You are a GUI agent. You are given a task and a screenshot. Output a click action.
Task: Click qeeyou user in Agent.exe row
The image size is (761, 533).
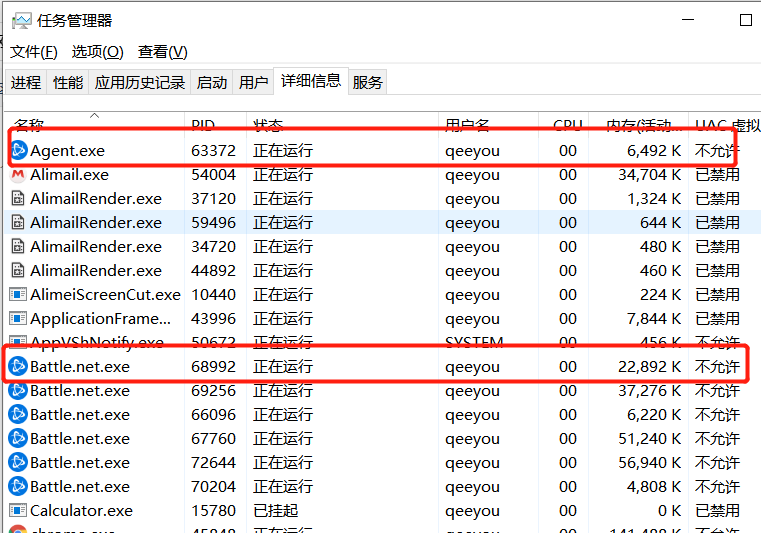coord(472,151)
